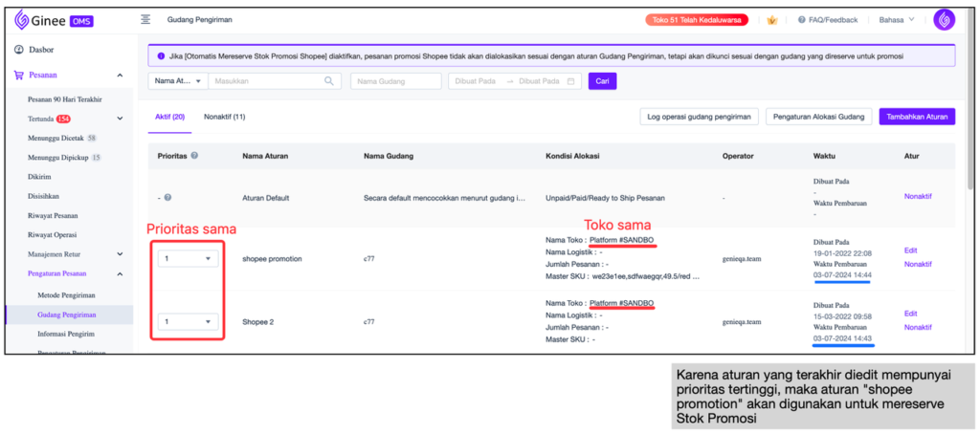Click the '03-07-2024 14:44' update time
This screenshot has height=434, width=980.
(842, 274)
